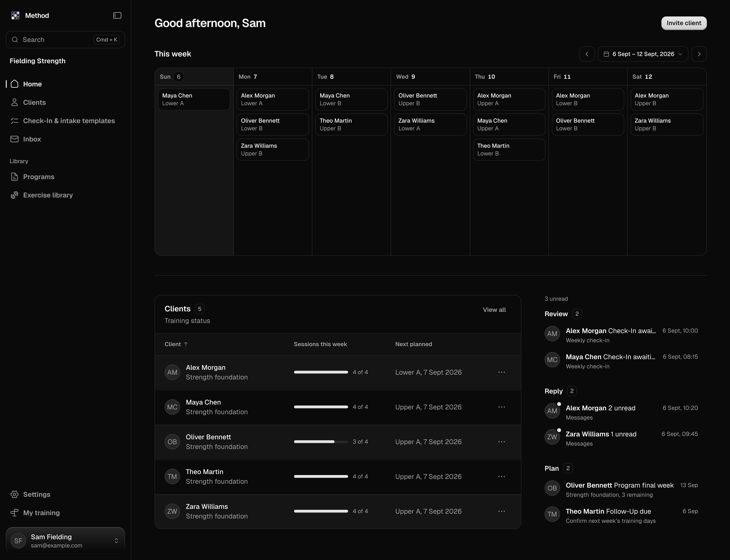The image size is (730, 560).
Task: Click the Invite client button
Action: [x=684, y=23]
